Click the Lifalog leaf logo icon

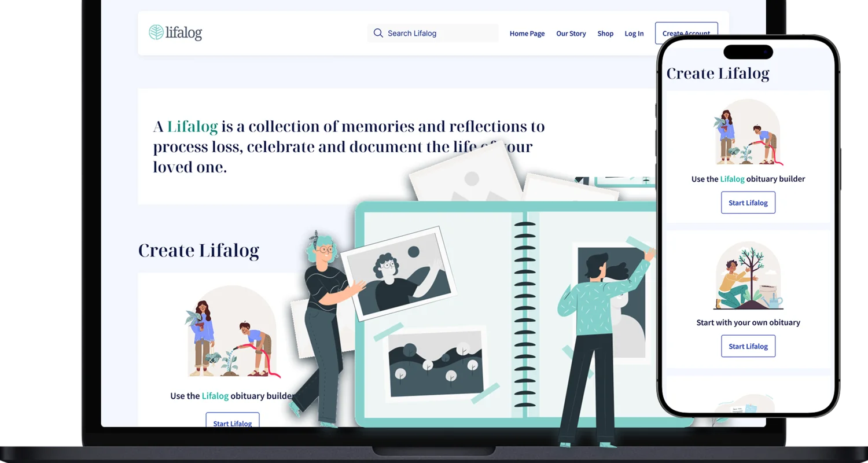[155, 32]
